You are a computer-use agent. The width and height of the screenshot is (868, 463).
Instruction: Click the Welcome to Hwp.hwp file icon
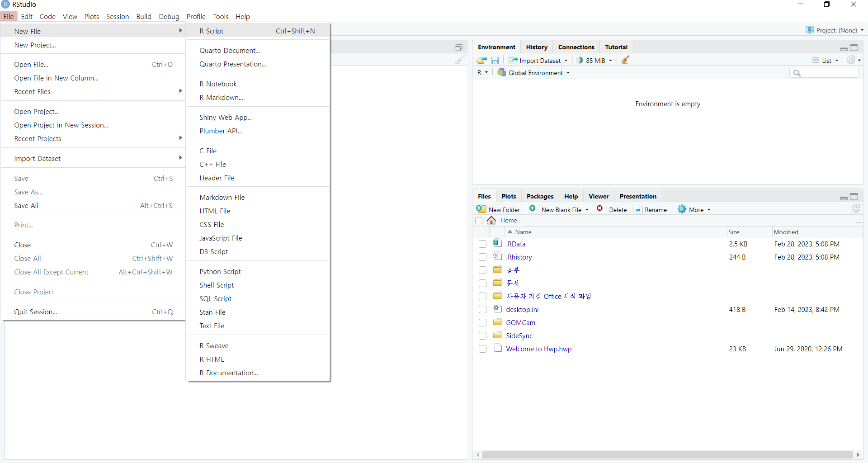pyautogui.click(x=498, y=348)
